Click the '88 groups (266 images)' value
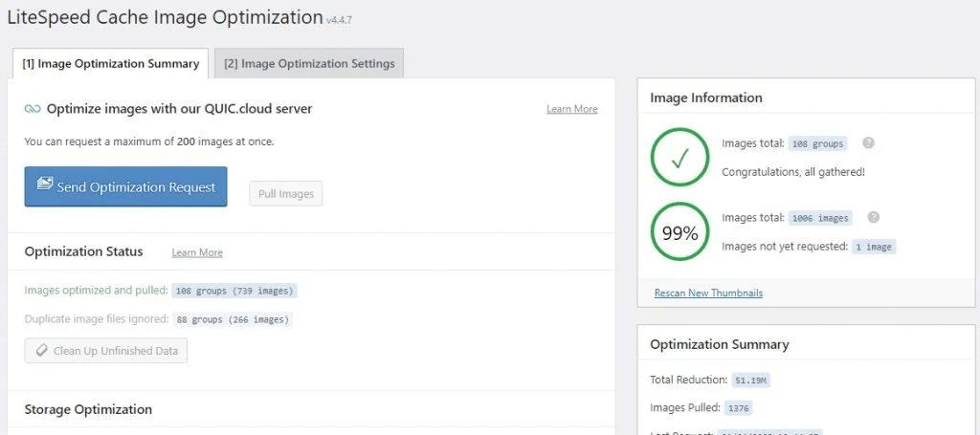Image resolution: width=980 pixels, height=435 pixels. coord(233,319)
